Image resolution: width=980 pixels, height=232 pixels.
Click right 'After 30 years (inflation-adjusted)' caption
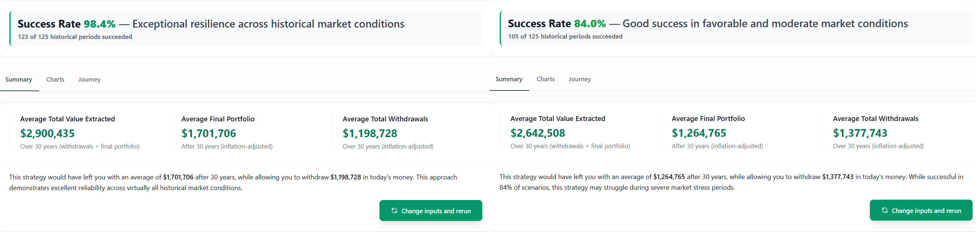tap(717, 146)
